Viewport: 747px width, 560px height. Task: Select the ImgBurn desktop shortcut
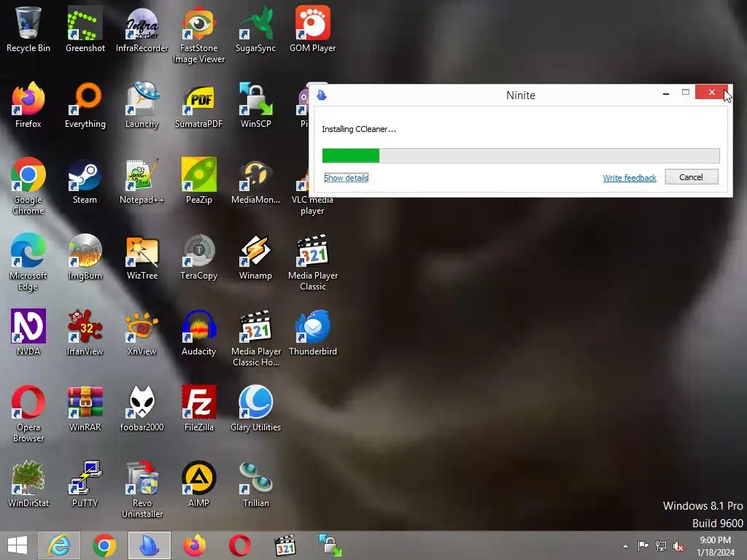[x=85, y=257]
